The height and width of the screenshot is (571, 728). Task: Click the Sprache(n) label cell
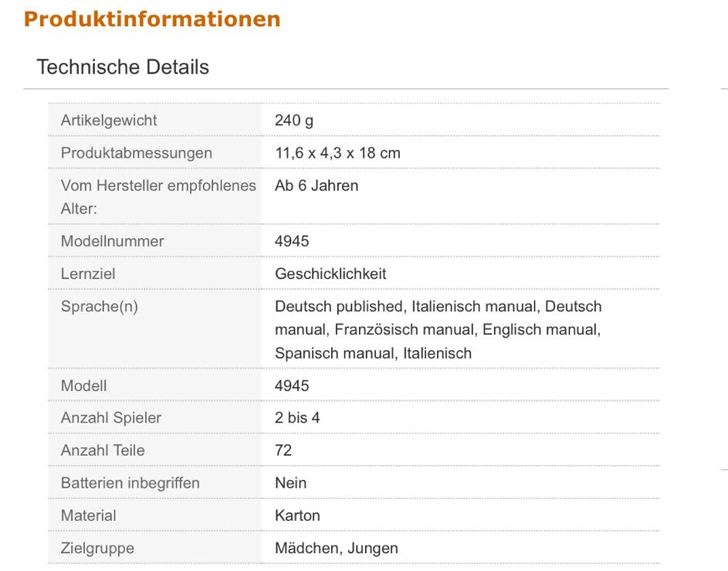coord(99,306)
